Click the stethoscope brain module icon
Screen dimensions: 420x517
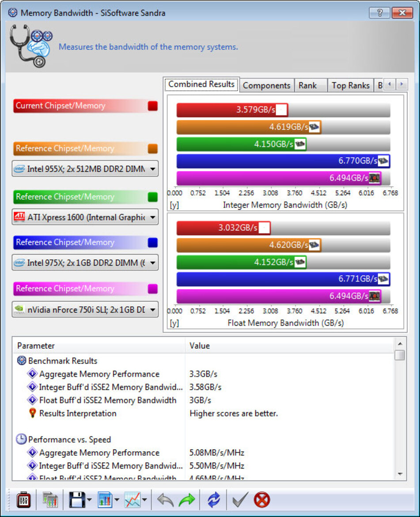[x=30, y=46]
